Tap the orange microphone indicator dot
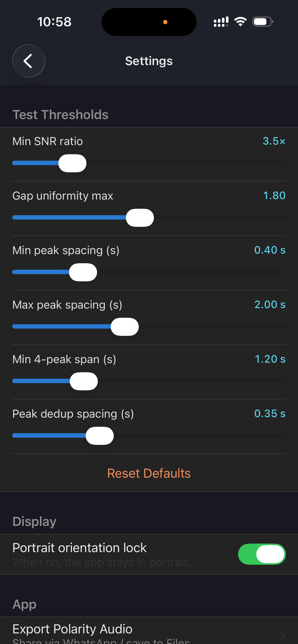The width and height of the screenshot is (298, 644). click(x=165, y=22)
